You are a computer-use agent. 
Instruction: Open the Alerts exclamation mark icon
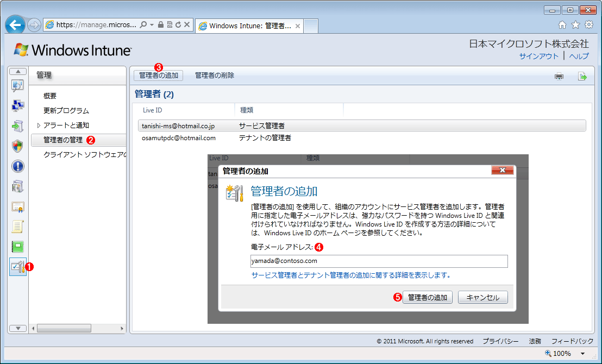(x=18, y=166)
